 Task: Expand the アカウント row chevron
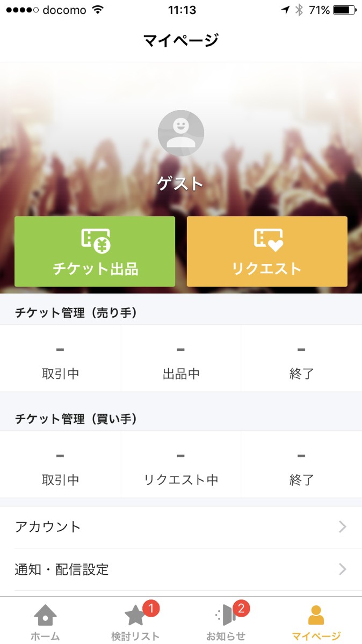pyautogui.click(x=343, y=527)
